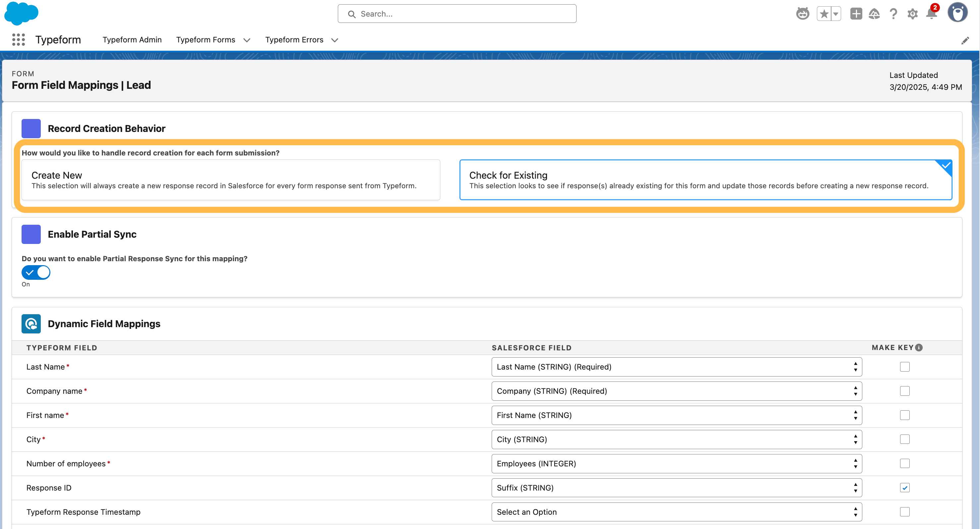Select the Create New record option
The image size is (980, 529).
pos(231,180)
